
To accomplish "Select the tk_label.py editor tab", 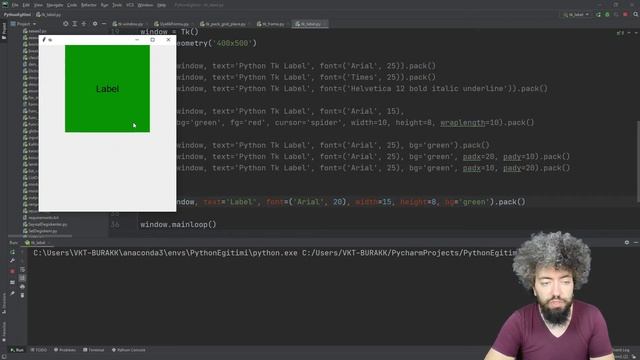I will 309,24.
